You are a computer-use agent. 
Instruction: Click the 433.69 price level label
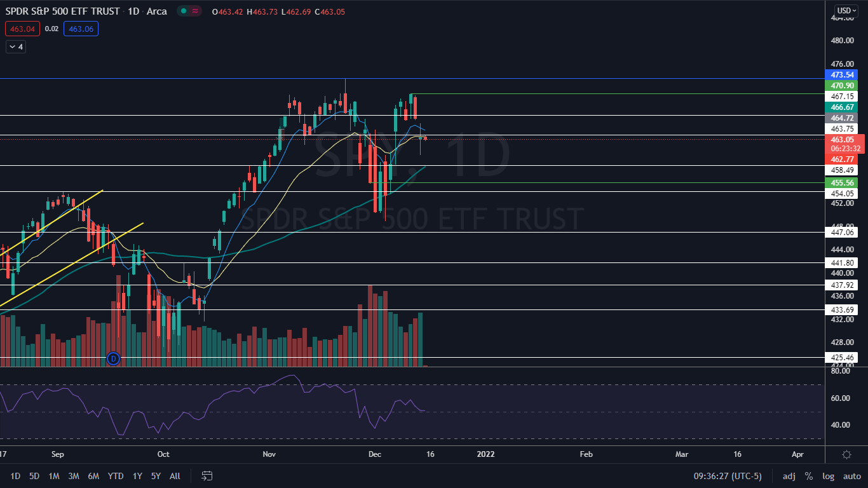(x=842, y=309)
